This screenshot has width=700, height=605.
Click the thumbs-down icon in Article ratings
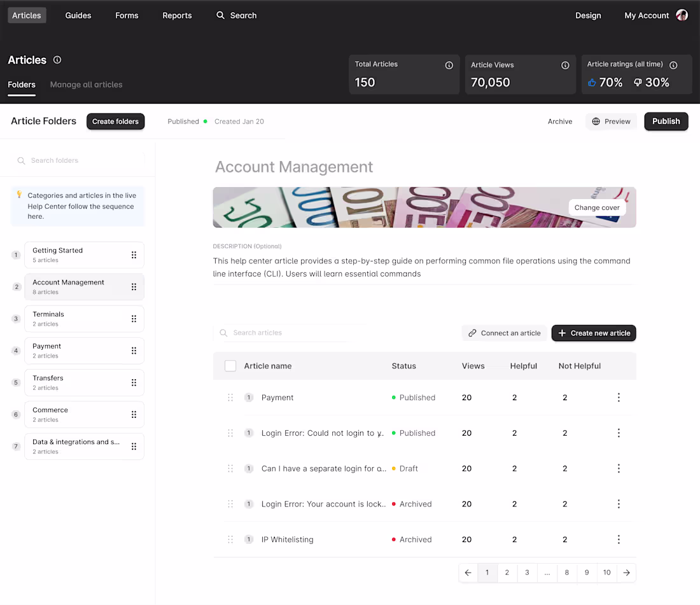tap(637, 81)
